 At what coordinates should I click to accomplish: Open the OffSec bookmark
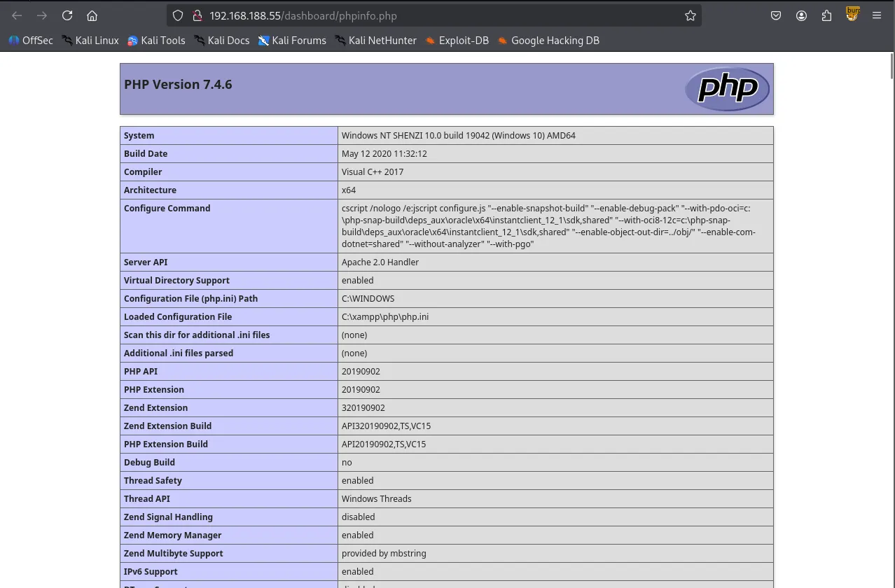(x=31, y=41)
